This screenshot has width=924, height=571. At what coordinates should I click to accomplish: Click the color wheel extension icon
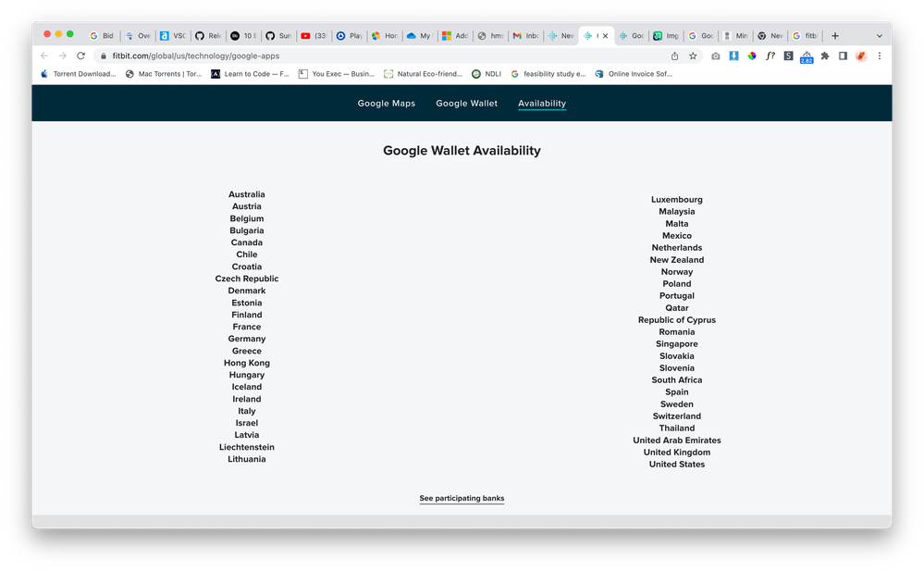pos(752,56)
